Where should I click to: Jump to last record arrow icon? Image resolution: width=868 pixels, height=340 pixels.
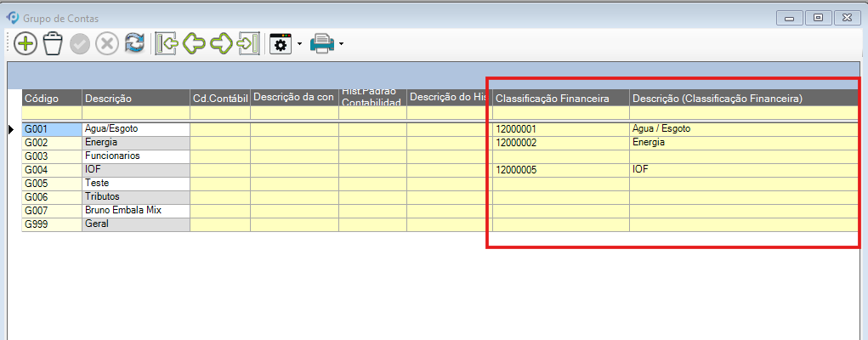248,44
